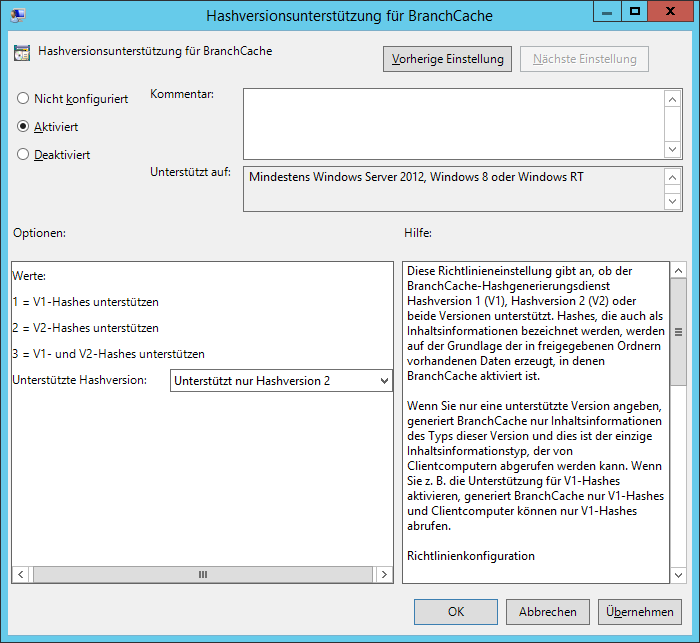Screen dimensions: 700x643
Task: Click '3 = V1- und V2-Hashes unterstützen'
Action: click(108, 354)
